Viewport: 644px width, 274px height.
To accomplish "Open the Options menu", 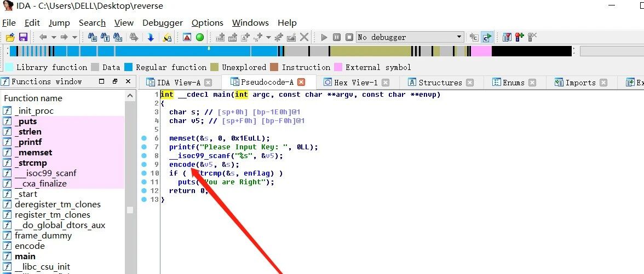I will click(x=208, y=23).
